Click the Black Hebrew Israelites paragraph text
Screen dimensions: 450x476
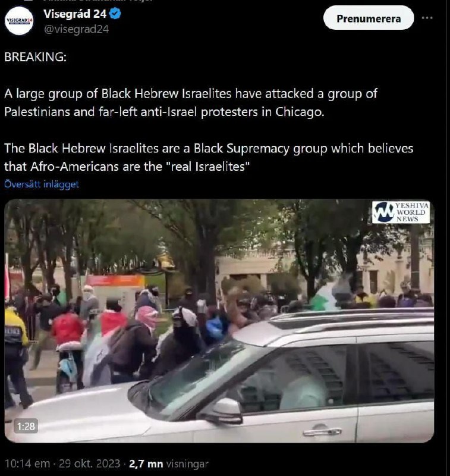point(191,102)
